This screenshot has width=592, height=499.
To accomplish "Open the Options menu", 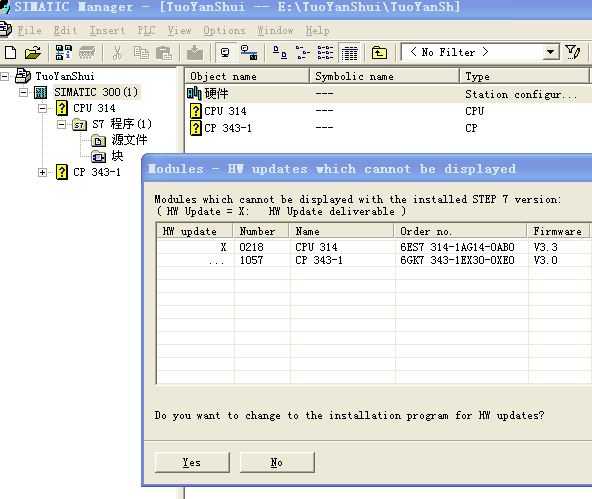I will (x=224, y=30).
